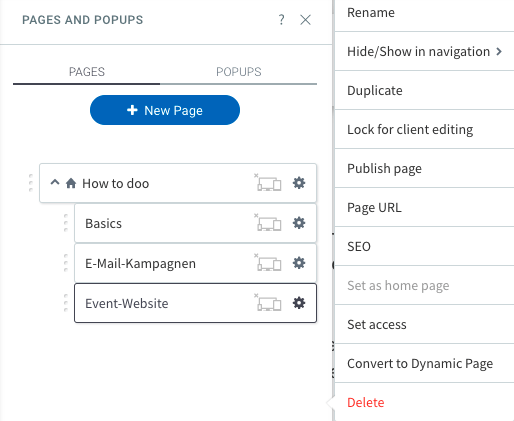Image resolution: width=514 pixels, height=421 pixels.
Task: Toggle device visibility icon for How to doo
Action: (x=268, y=183)
